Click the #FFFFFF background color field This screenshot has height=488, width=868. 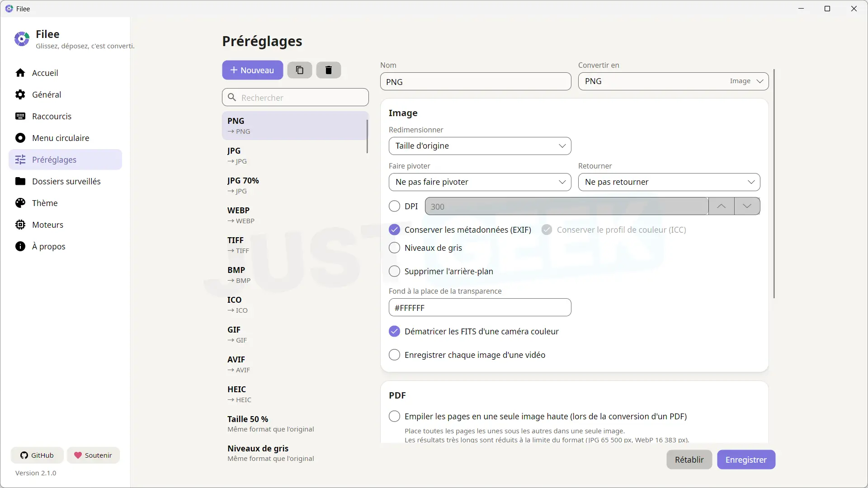click(x=480, y=308)
